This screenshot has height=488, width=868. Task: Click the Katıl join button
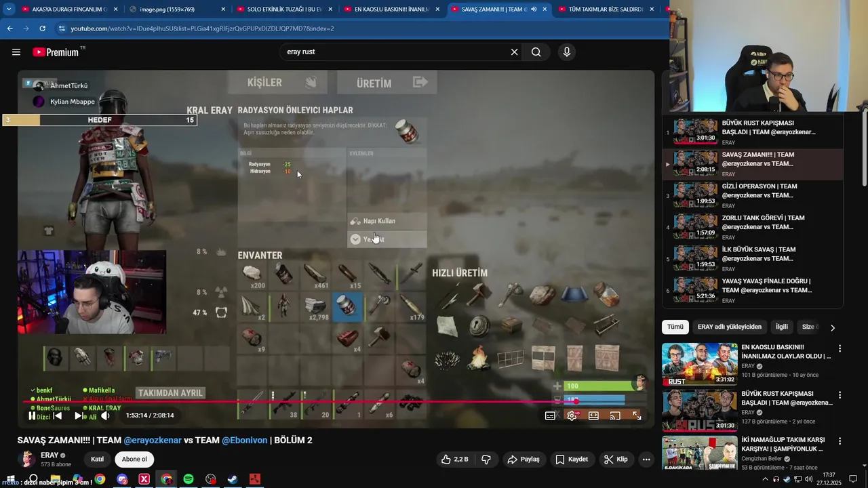point(98,459)
